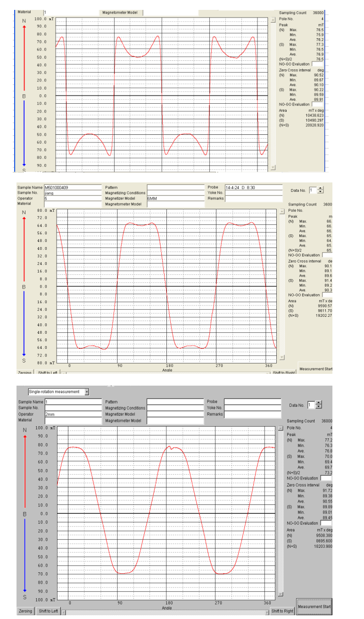Click vertical scrollbar track beside bottom screenshot's graph
This screenshot has width=364, height=619.
click(x=281, y=512)
